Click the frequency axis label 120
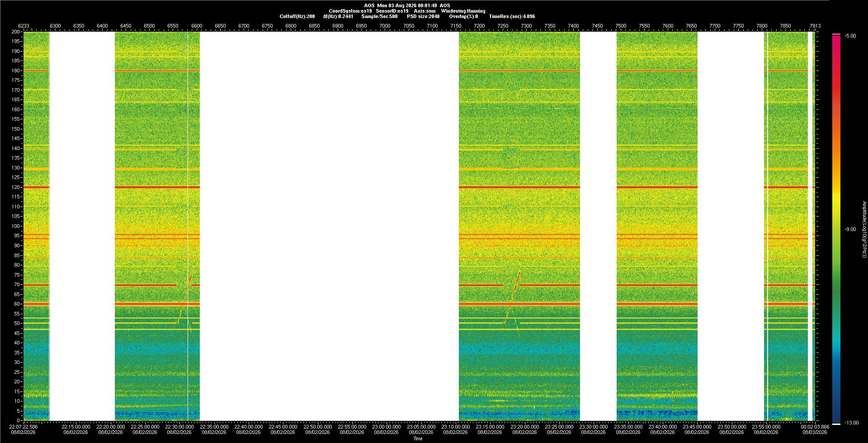Viewport: 868px width, 443px height. click(x=16, y=187)
